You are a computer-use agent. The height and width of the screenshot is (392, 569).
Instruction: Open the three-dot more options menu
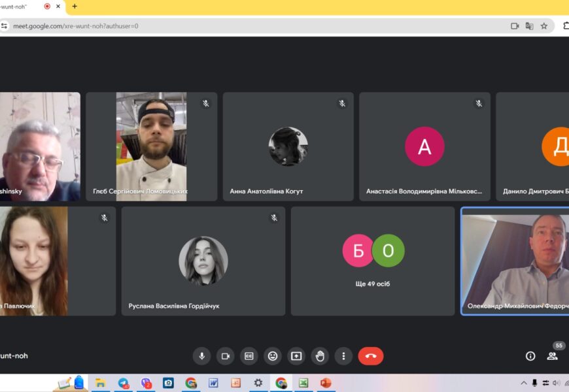(343, 356)
